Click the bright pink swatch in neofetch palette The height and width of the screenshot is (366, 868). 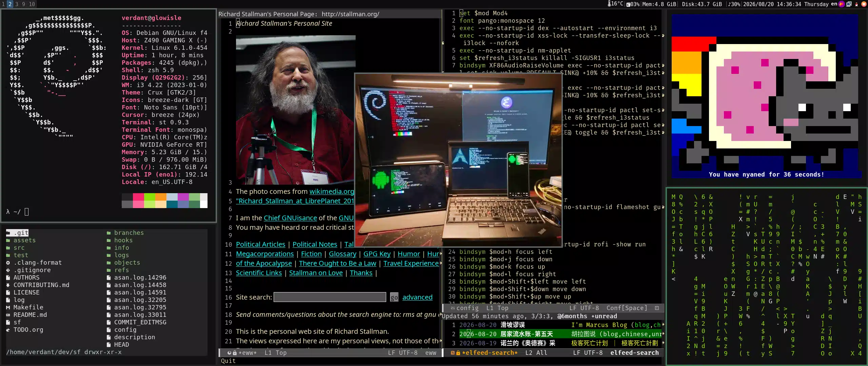(138, 197)
